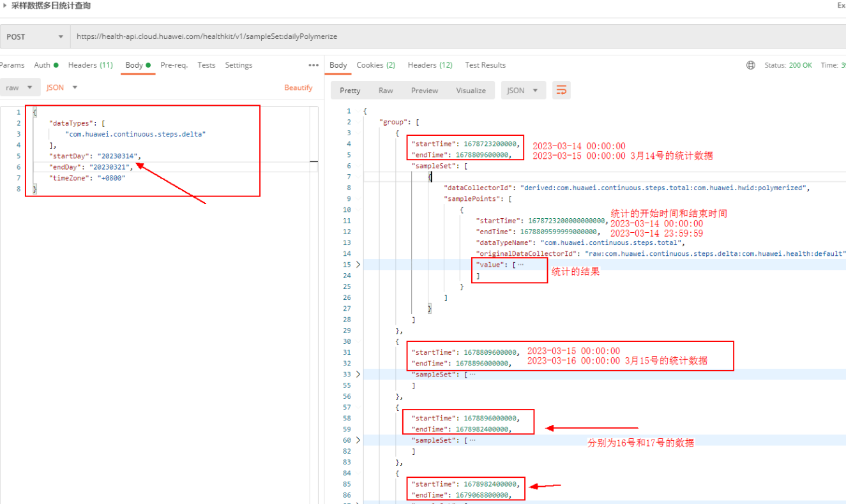Click the startTime value 1678982400000 on line 85
The height and width of the screenshot is (504, 846).
click(x=490, y=484)
